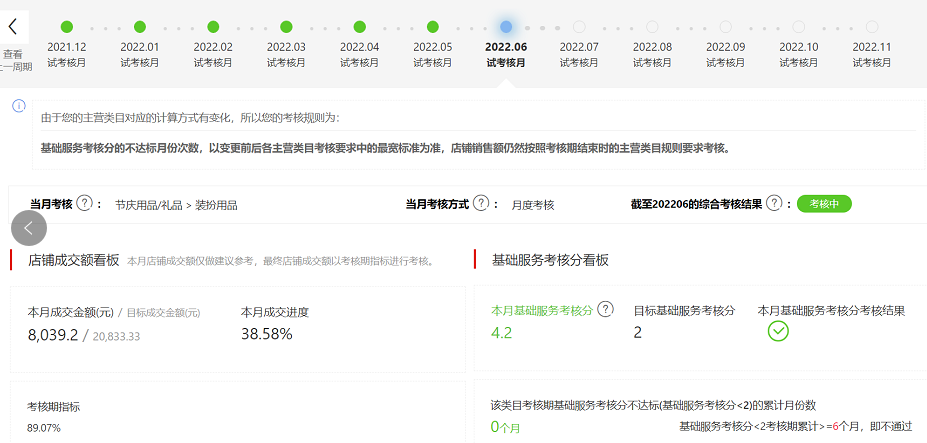Click the 本月基础服务考核分 green label

click(x=542, y=311)
